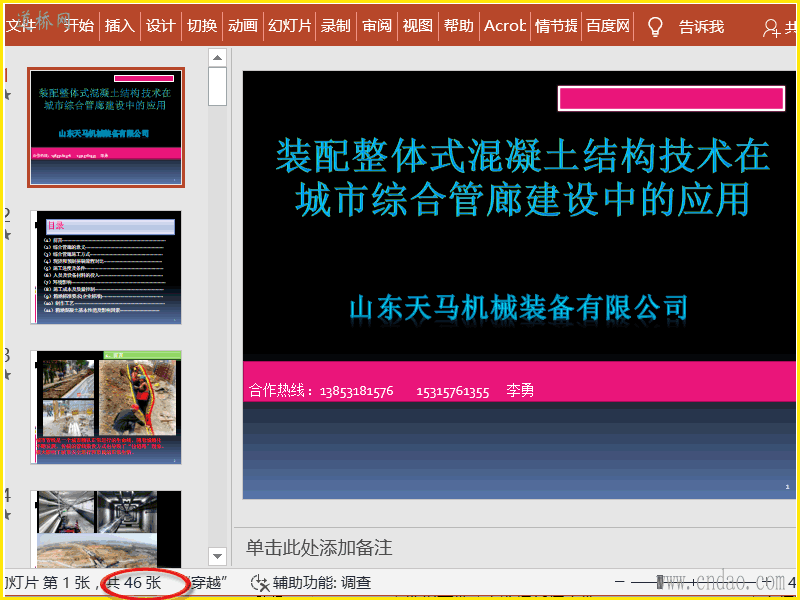This screenshot has height=600, width=800.
Task: Click the accessibility checker icon
Action: point(260,583)
